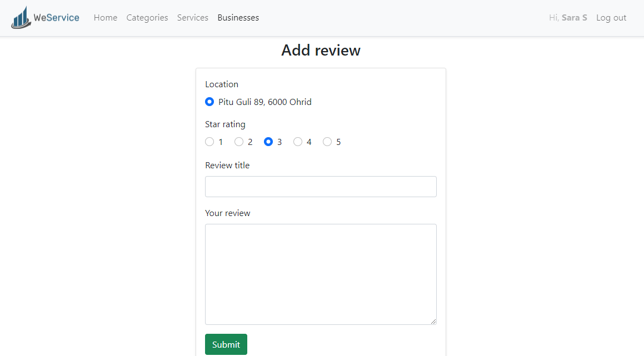This screenshot has height=356, width=644.
Task: Select the Pitu Guli 89 location radio
Action: point(209,102)
